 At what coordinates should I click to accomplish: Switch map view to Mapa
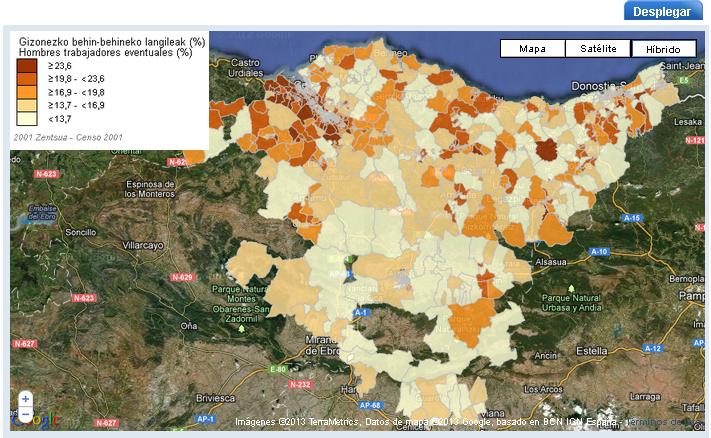(x=532, y=49)
